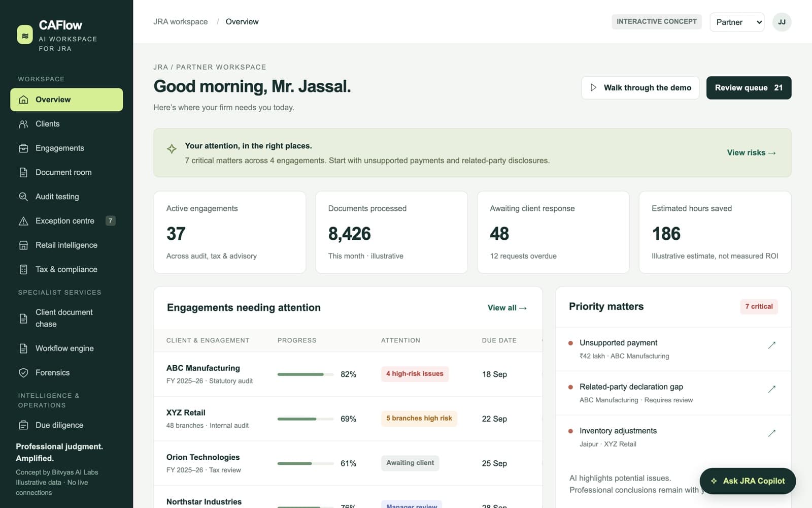The height and width of the screenshot is (508, 812).
Task: Click the sparkle icon in attention banner
Action: [x=172, y=149]
